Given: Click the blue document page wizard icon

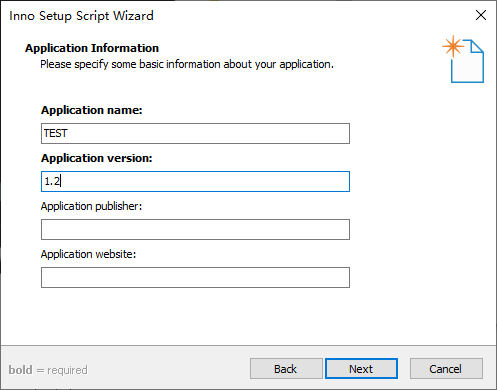Looking at the screenshot, I should (467, 61).
